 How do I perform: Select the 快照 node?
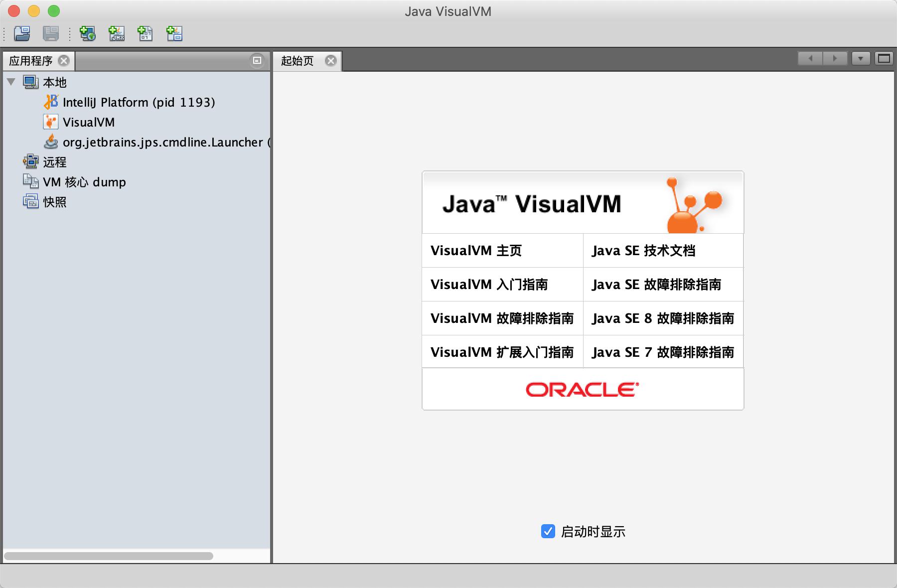coord(55,202)
